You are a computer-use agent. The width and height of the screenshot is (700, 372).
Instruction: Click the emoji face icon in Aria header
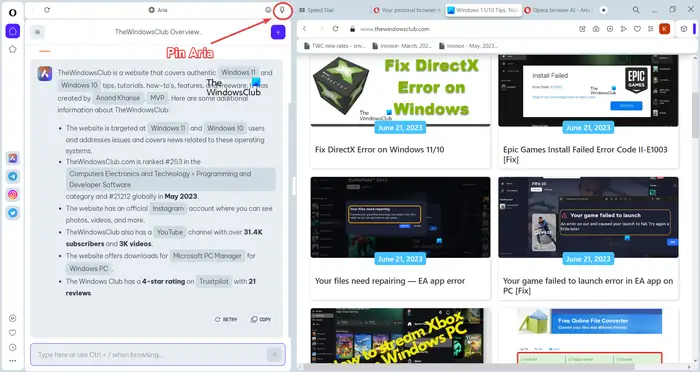pos(268,10)
